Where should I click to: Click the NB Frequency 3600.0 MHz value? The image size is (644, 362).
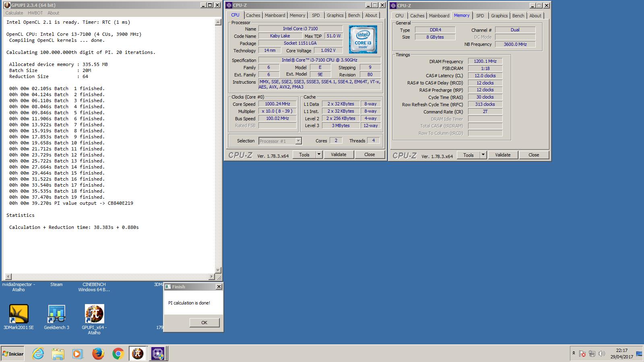(515, 44)
